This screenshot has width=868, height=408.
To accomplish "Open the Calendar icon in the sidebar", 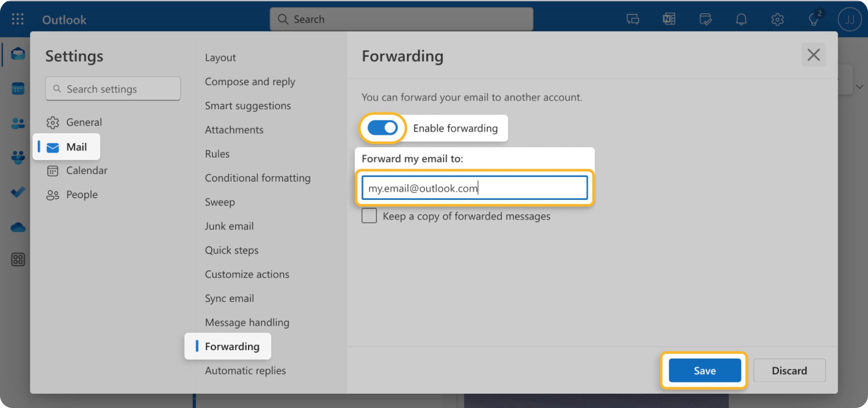I will [x=18, y=88].
